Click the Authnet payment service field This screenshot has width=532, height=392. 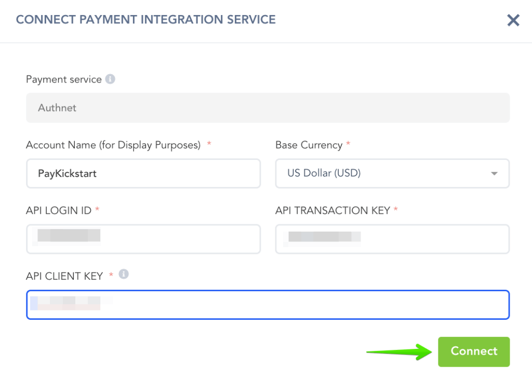coord(268,108)
